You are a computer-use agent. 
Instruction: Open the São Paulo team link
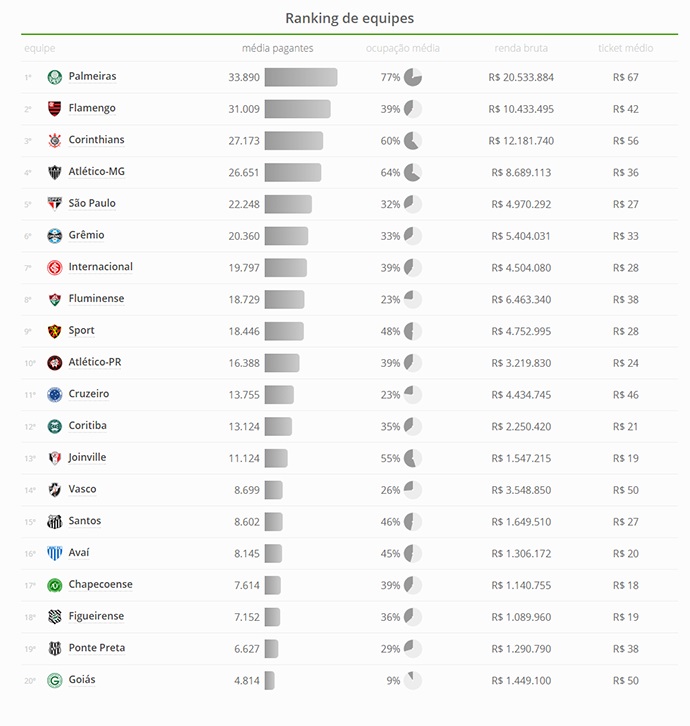92,204
